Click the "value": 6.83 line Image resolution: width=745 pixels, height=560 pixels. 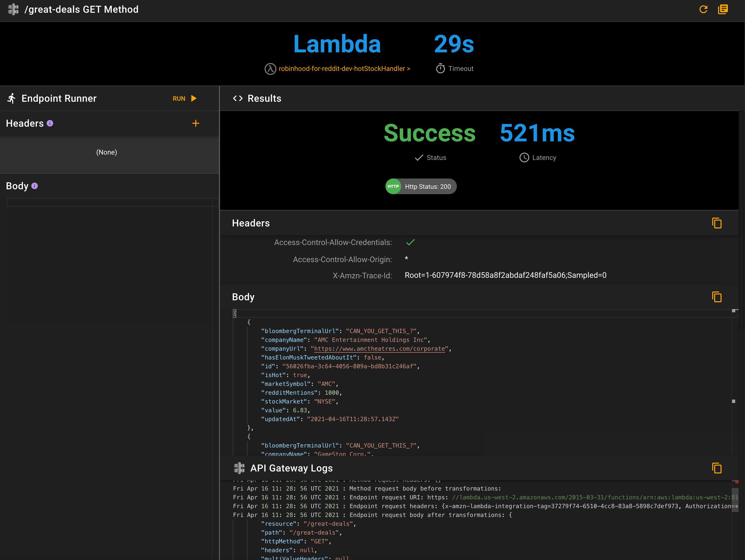[x=285, y=410]
